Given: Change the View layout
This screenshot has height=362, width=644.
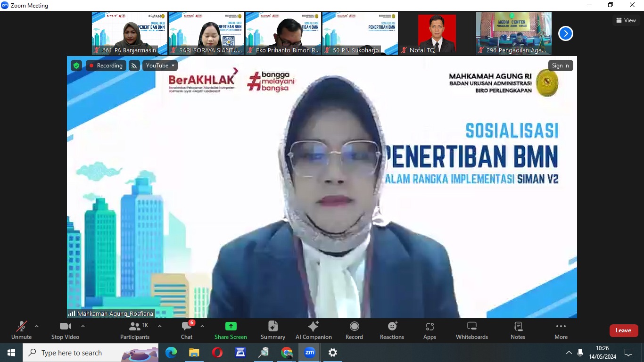Looking at the screenshot, I should pos(626,20).
